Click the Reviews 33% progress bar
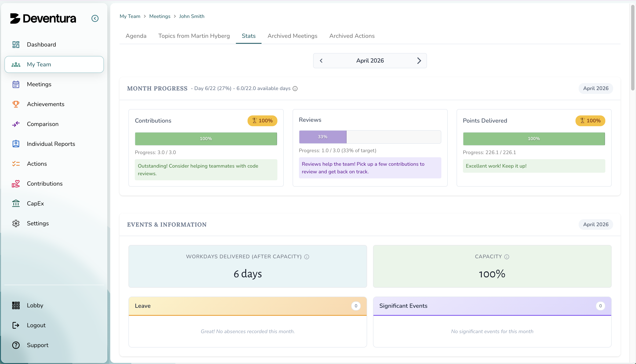 point(322,137)
